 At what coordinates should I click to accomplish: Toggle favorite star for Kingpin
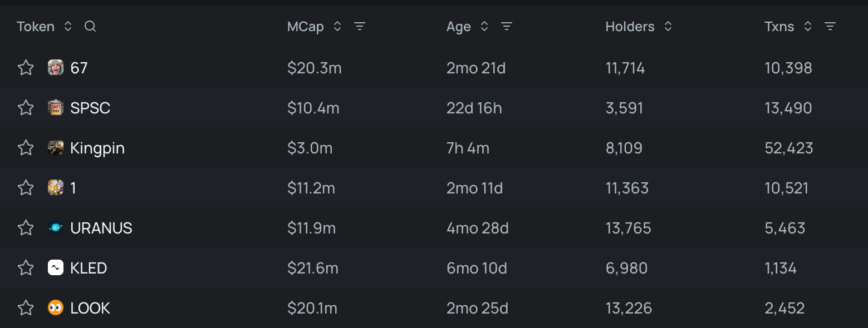26,148
